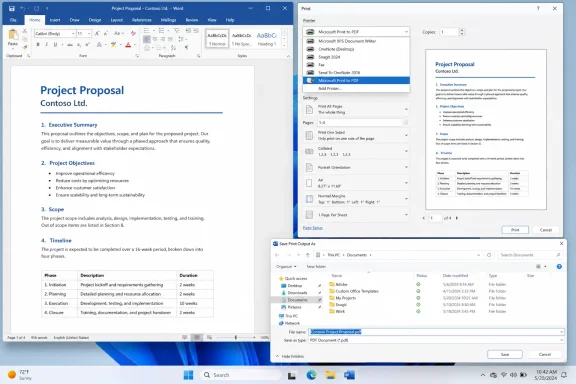Toggle Align Left in Paragraph group

click(147, 39)
